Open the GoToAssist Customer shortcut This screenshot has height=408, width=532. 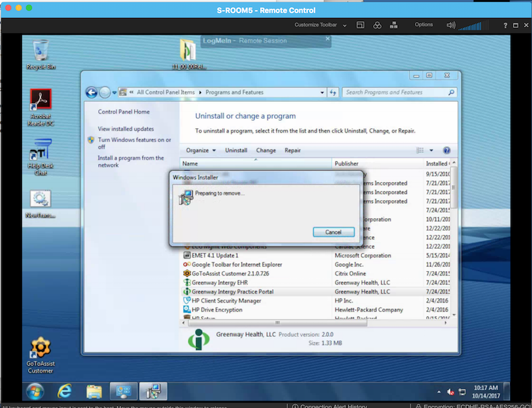tap(41, 355)
